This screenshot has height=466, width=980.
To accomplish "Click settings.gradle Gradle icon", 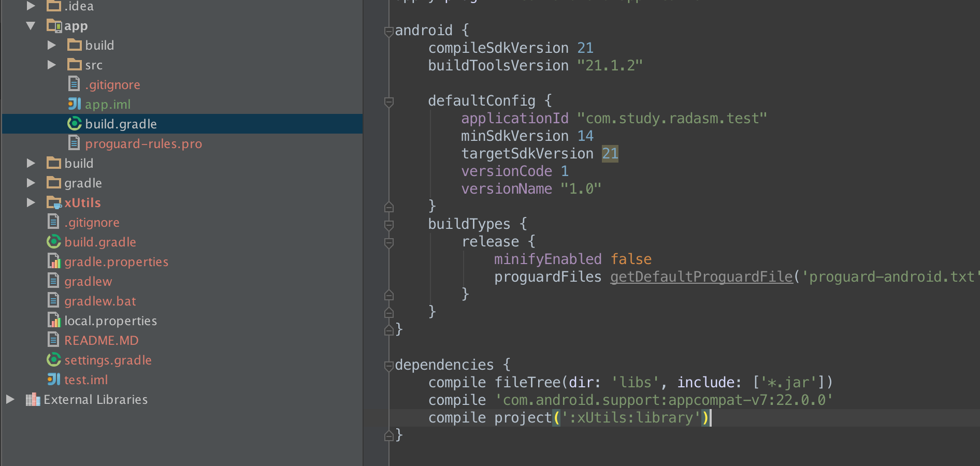I will pyautogui.click(x=54, y=360).
